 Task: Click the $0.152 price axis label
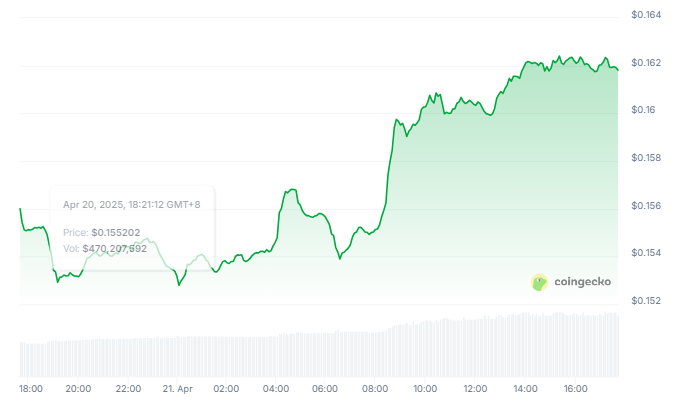645,301
